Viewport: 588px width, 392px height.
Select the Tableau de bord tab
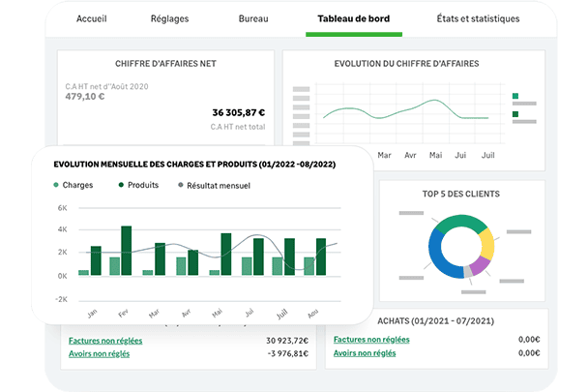[x=353, y=18]
